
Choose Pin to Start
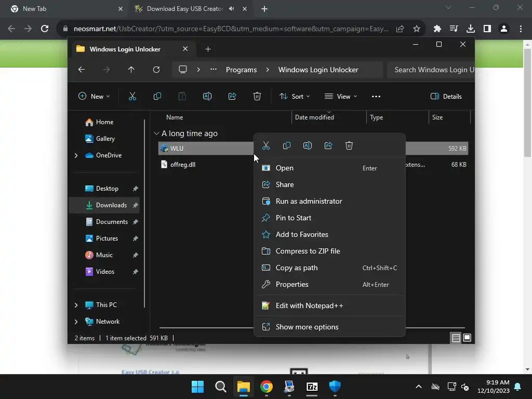(329, 218)
